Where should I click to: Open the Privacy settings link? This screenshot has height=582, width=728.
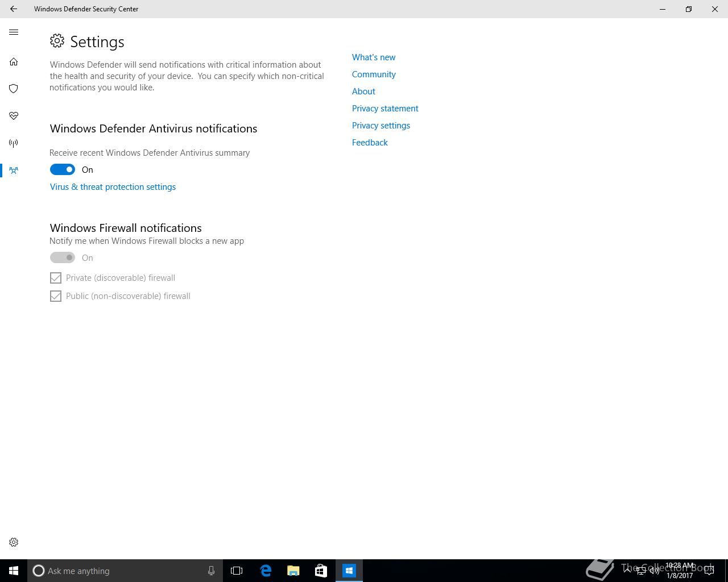(x=381, y=125)
